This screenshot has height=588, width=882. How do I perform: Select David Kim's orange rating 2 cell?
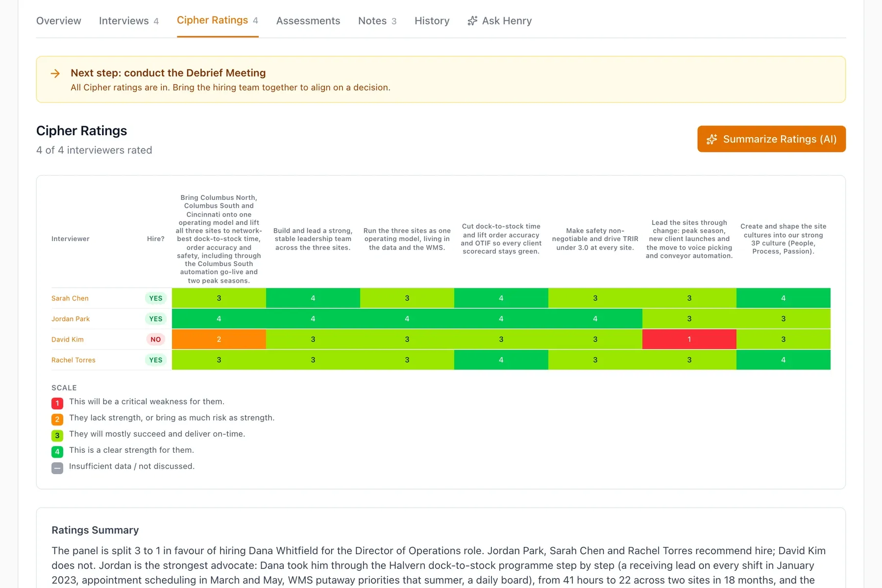(219, 339)
